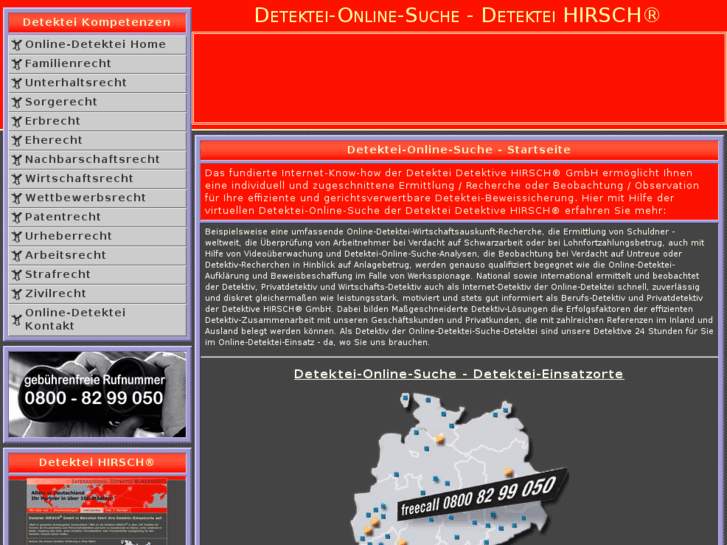
Task: Select the Arbeitsrecht link
Action: tap(97, 255)
